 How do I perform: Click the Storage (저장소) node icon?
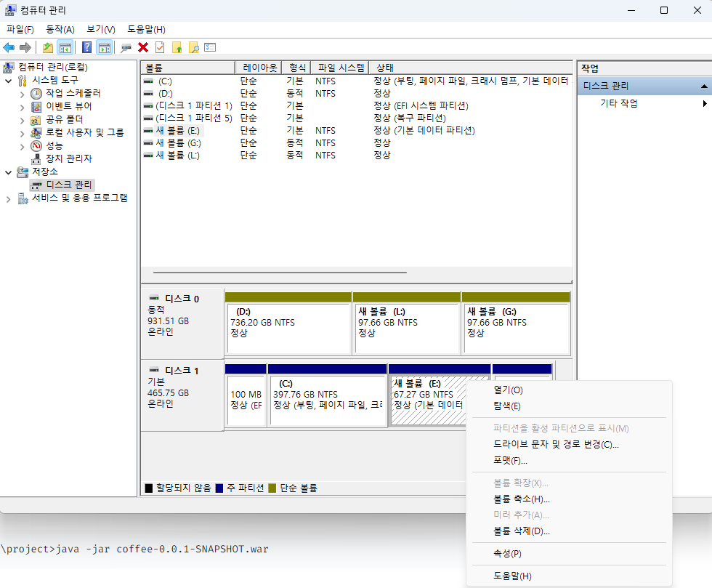point(23,172)
